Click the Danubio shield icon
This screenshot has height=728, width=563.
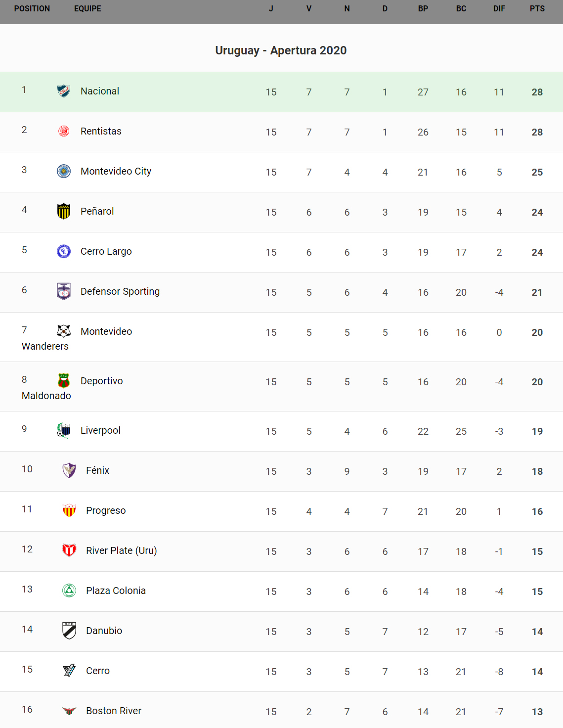(69, 631)
